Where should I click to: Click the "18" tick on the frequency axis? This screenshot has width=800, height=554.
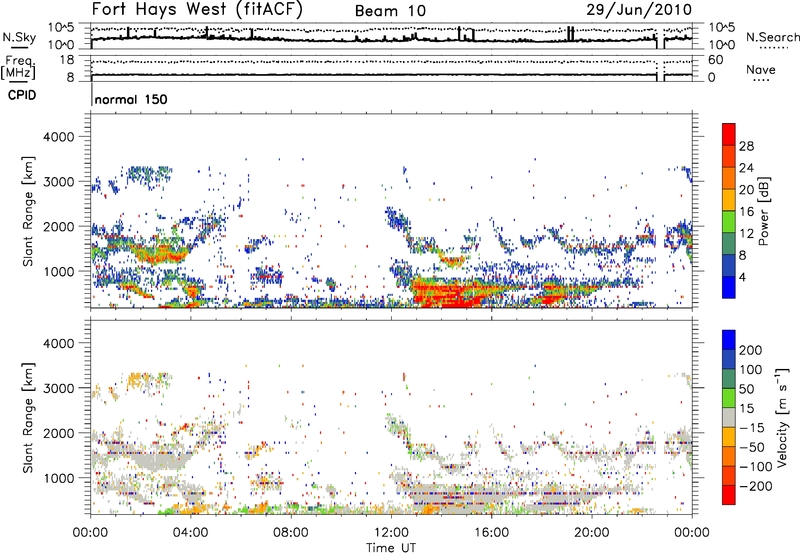point(67,60)
